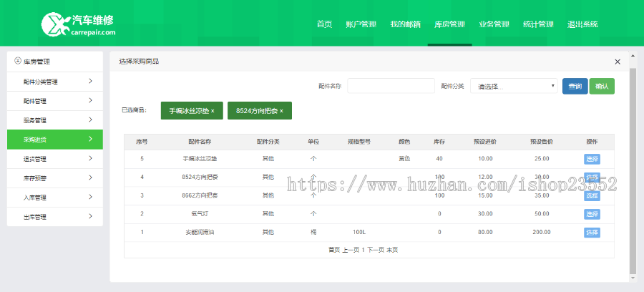Expand 出库管理 chevron in sidebar
Image resolution: width=644 pixels, height=292 pixels.
coord(90,216)
